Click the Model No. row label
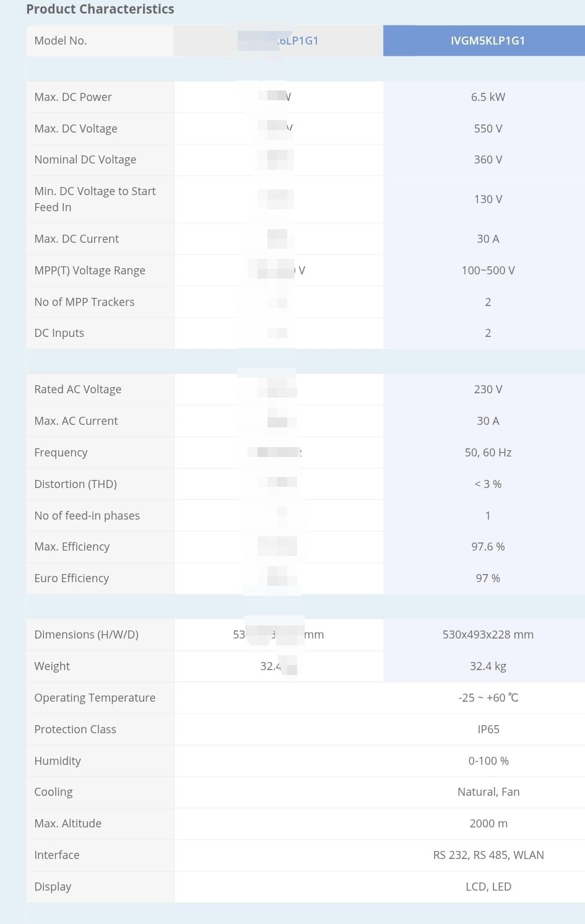The image size is (585, 924). click(x=61, y=41)
